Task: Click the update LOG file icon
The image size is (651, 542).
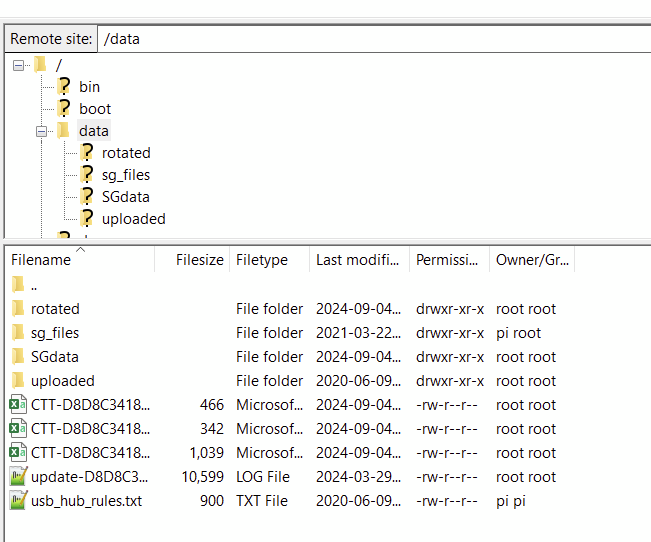Action: 17,477
